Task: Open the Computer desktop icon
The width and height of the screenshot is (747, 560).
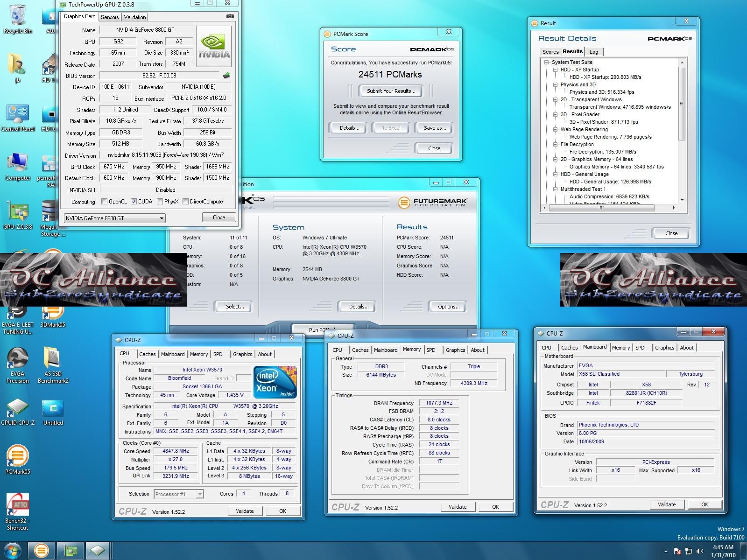Action: click(18, 167)
